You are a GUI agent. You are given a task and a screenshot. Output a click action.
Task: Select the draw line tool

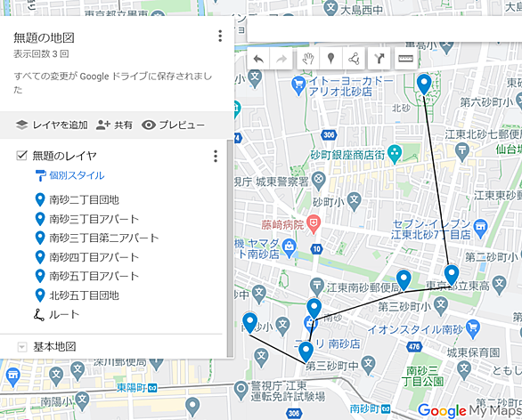pyautogui.click(x=354, y=59)
